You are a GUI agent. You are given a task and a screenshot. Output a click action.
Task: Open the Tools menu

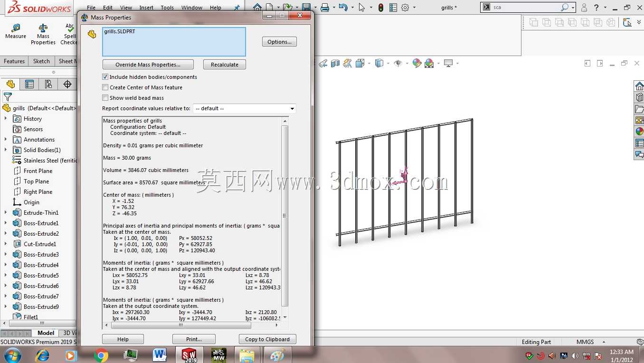pos(167,8)
